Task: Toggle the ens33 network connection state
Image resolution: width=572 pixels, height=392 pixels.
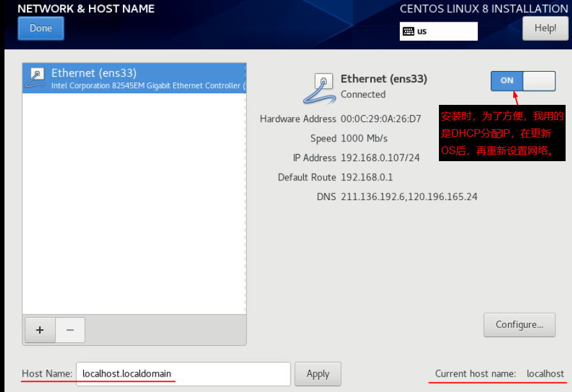Action: [x=523, y=81]
